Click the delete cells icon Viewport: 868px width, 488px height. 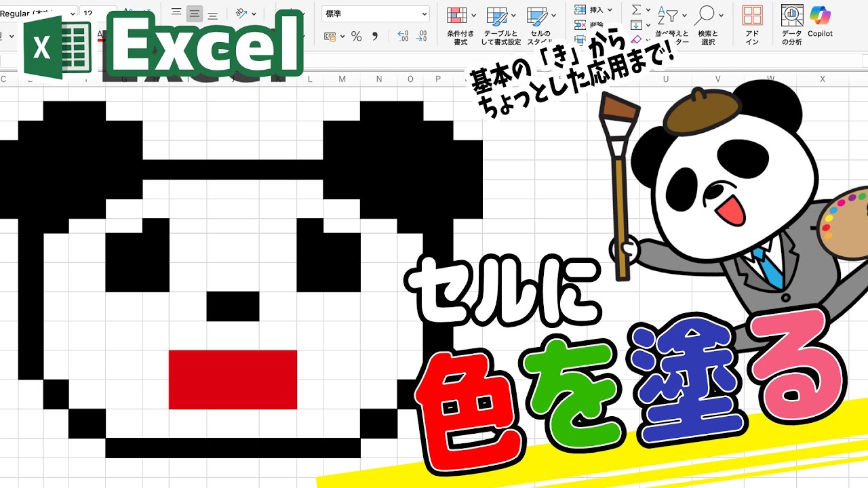pyautogui.click(x=580, y=24)
